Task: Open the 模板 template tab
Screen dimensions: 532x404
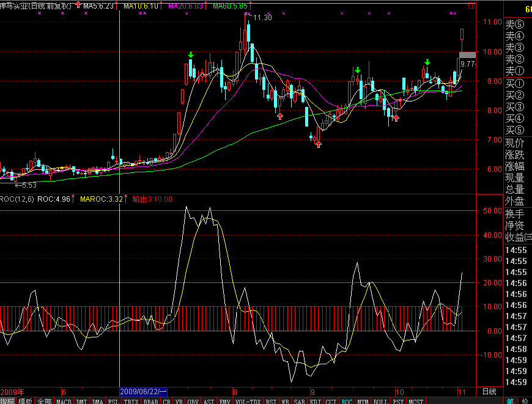Action: 25,401
